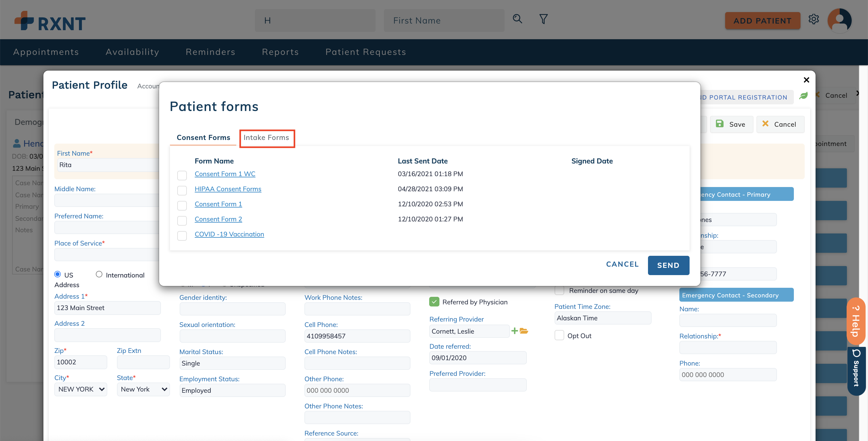
Task: Click the green leaf icon
Action: (803, 96)
